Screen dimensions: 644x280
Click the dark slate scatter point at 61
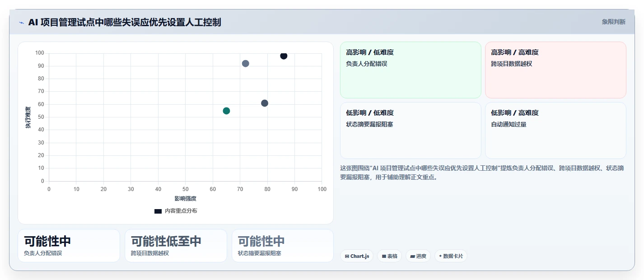[265, 103]
